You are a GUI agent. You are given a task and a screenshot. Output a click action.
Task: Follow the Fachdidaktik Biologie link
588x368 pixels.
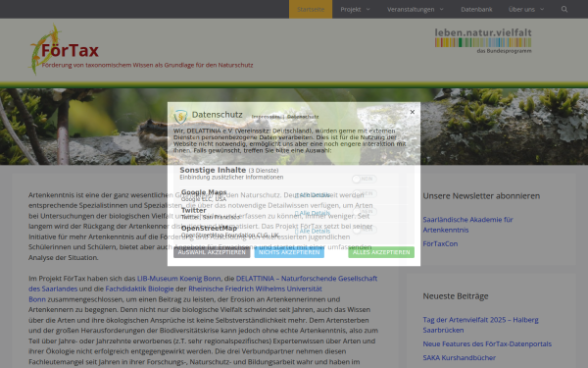click(x=139, y=289)
